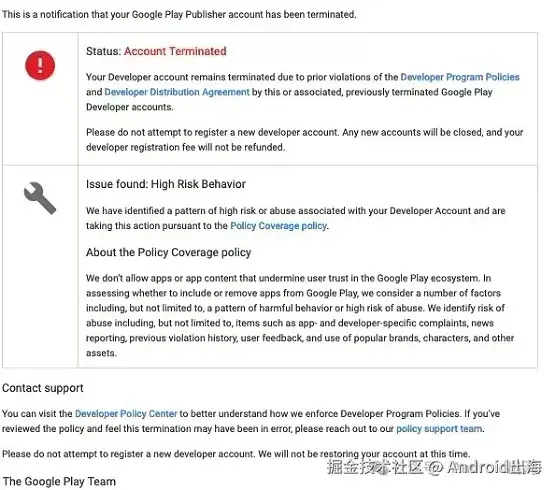The width and height of the screenshot is (556, 490).
Task: Click the red exclamation alert icon
Action: [x=40, y=66]
